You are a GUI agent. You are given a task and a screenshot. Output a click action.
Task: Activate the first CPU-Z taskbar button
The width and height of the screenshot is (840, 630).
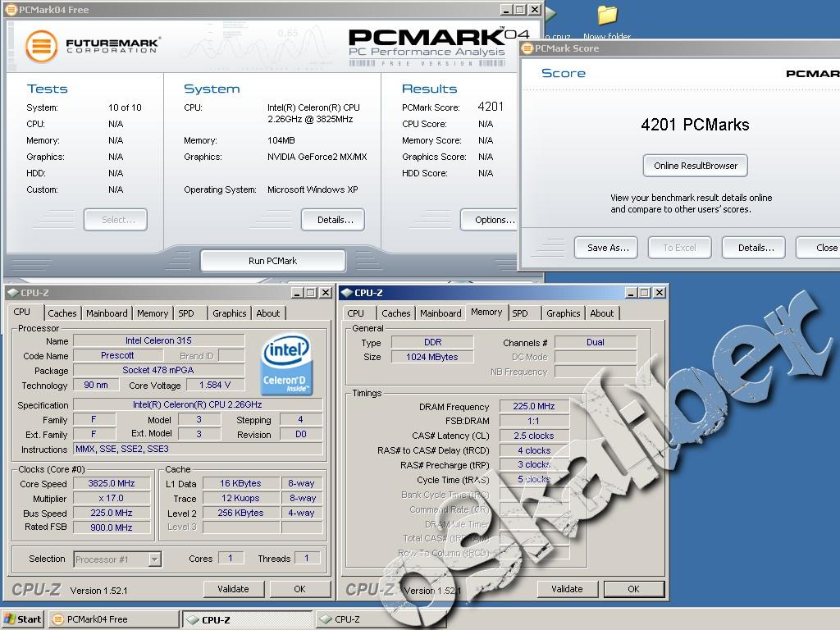click(247, 619)
